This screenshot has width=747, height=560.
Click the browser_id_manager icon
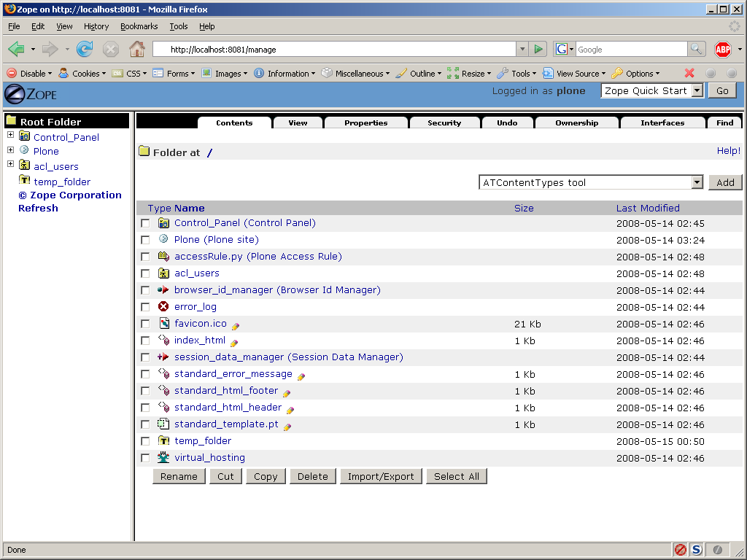tap(163, 290)
